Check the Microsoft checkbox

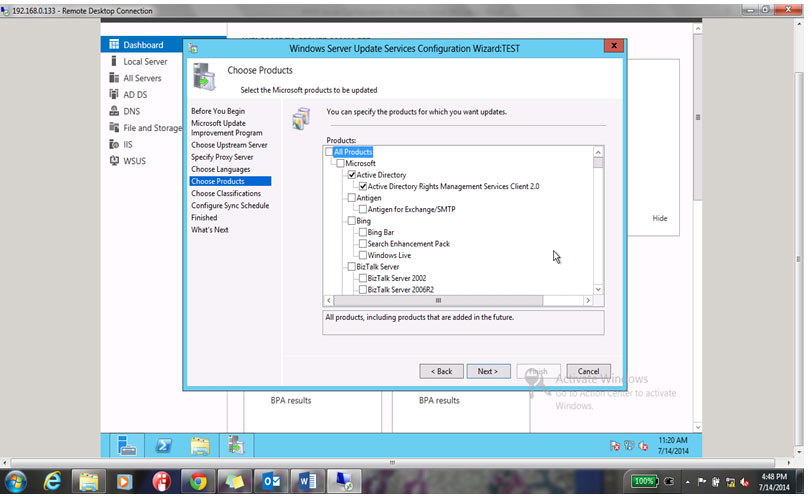[x=340, y=163]
